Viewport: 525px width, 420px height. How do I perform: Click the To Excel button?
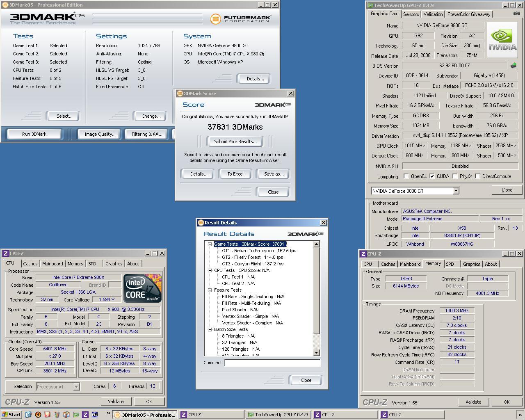(x=235, y=174)
